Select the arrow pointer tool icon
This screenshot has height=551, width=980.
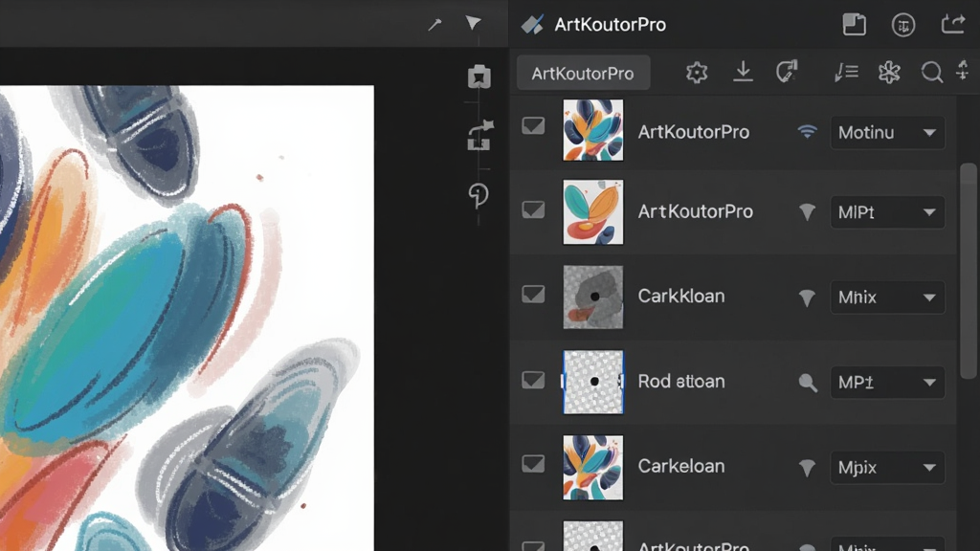pyautogui.click(x=473, y=23)
